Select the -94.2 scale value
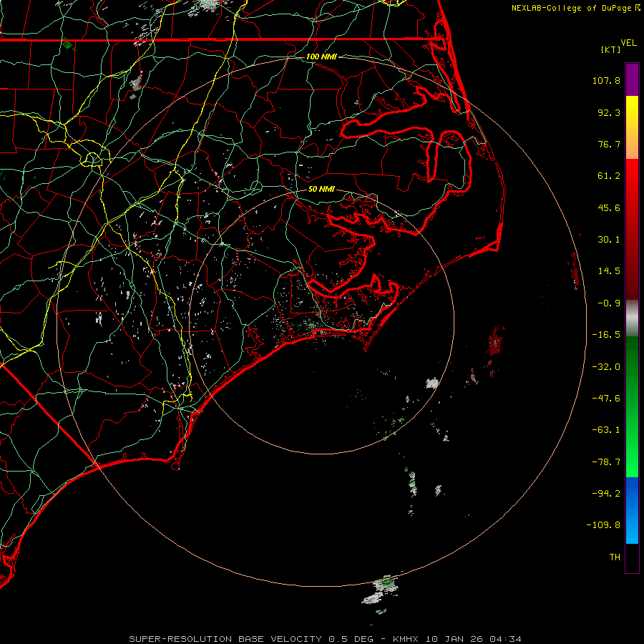The height and width of the screenshot is (644, 644). [x=606, y=494]
